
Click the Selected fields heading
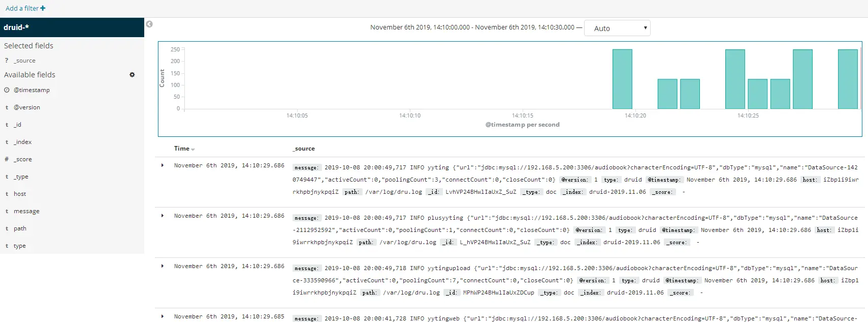[x=28, y=46]
